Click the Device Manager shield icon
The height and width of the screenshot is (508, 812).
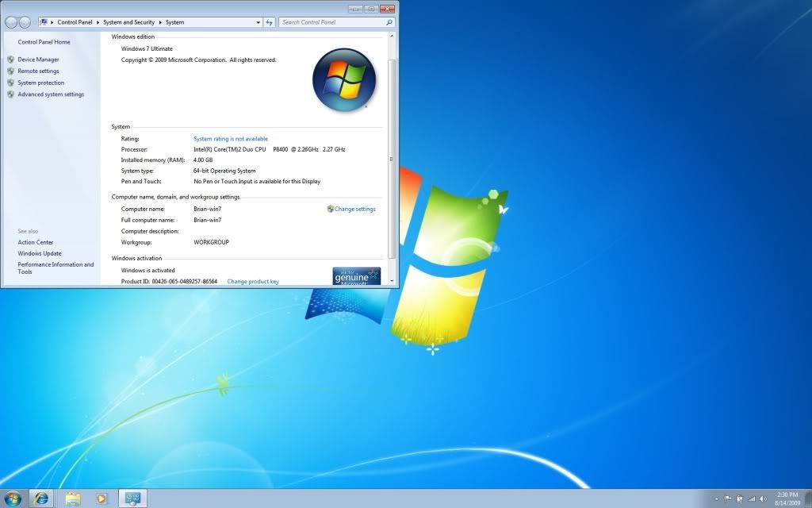[10, 60]
